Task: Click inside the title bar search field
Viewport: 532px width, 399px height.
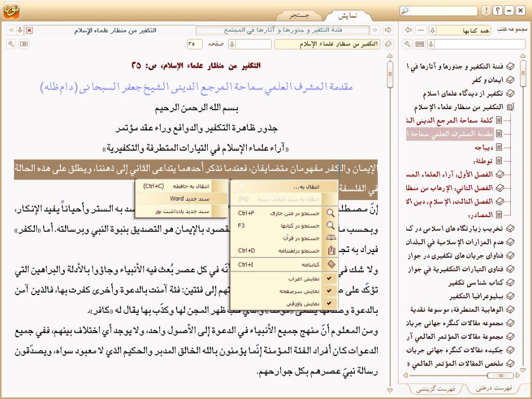Action: click(443, 11)
